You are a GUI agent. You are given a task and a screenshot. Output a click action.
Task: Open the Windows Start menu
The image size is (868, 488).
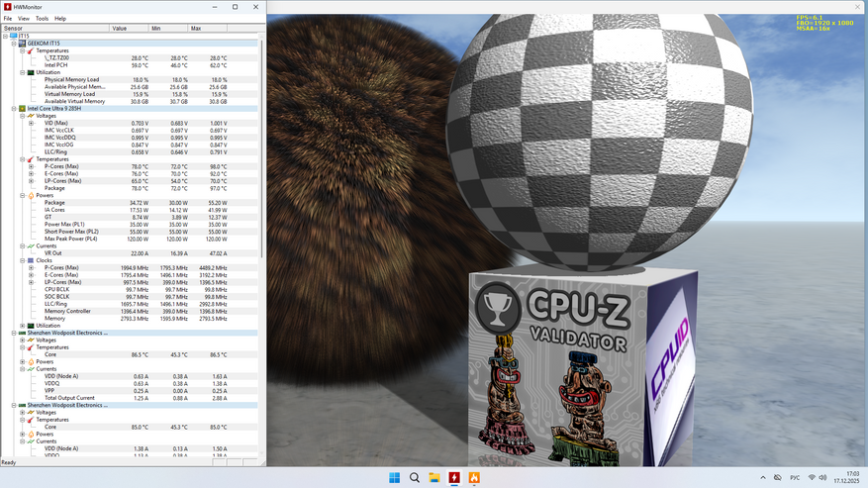[394, 477]
